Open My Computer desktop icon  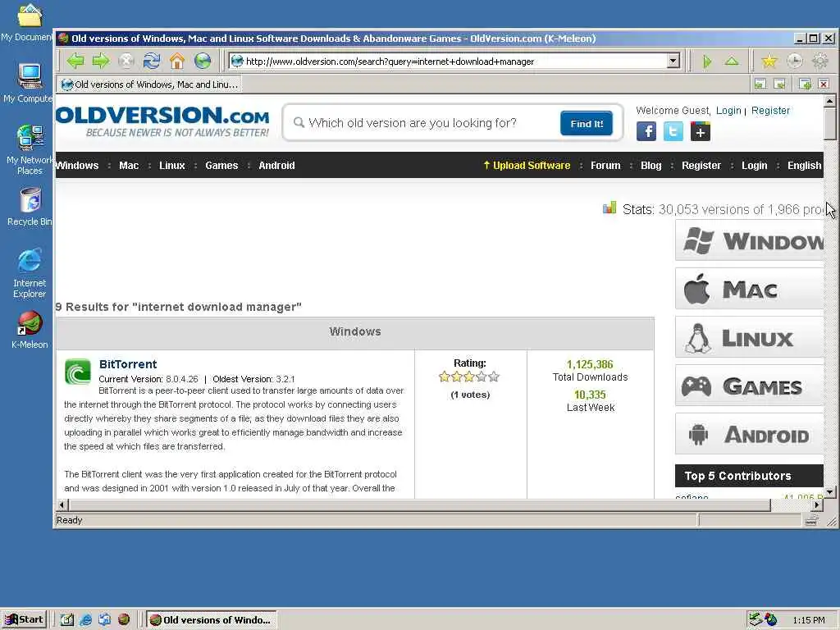28,83
